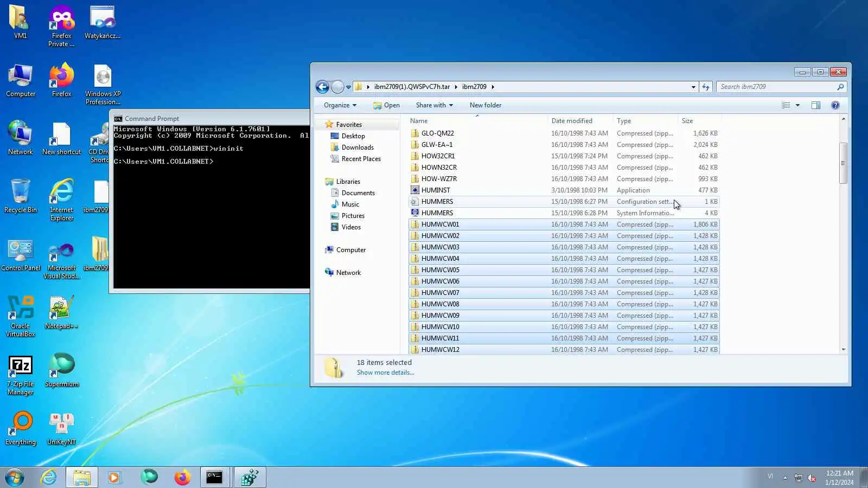
Task: Open the recent pages dropdown beside Forward
Action: 348,87
